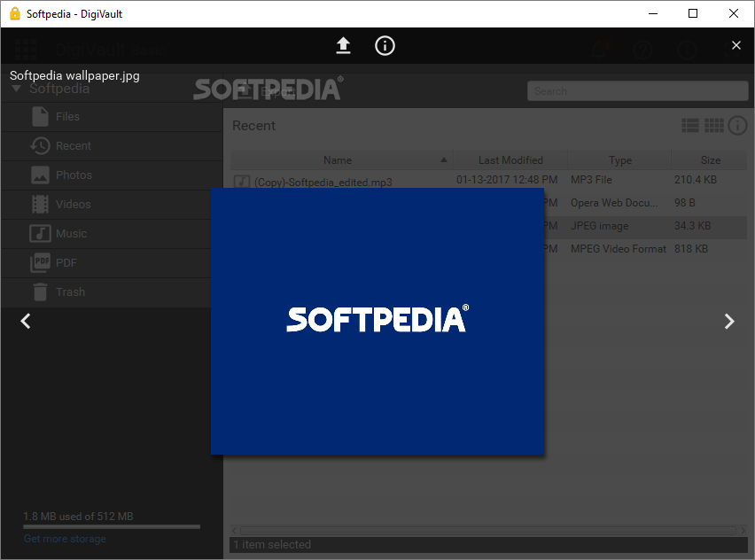Open the Photos section in sidebar
This screenshot has height=560, width=755.
112,175
